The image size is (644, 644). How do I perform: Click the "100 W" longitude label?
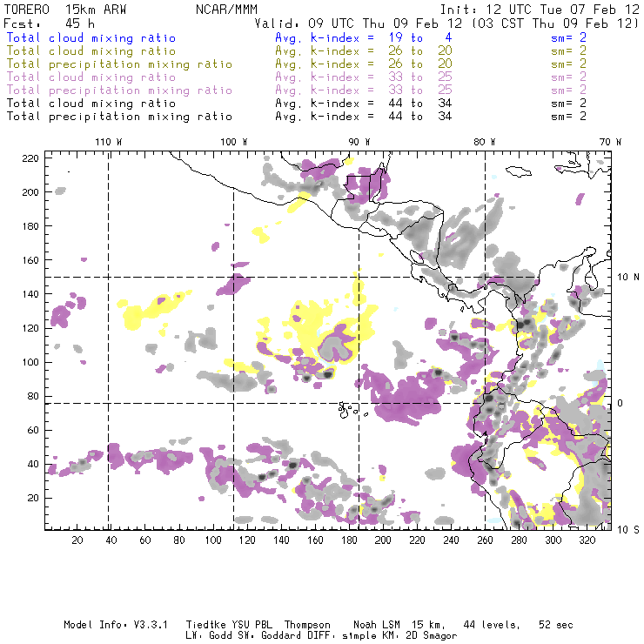[x=234, y=142]
